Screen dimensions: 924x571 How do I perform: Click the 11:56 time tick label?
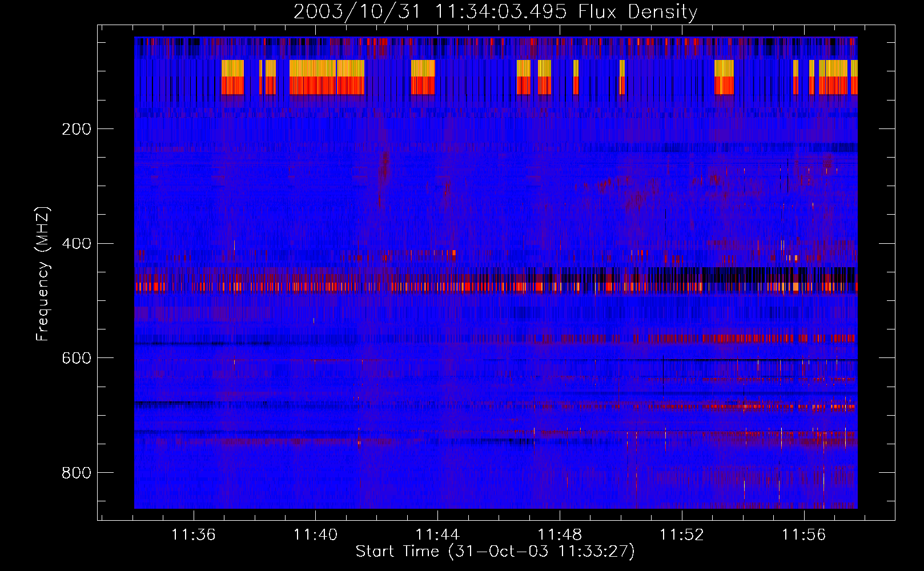click(x=804, y=535)
